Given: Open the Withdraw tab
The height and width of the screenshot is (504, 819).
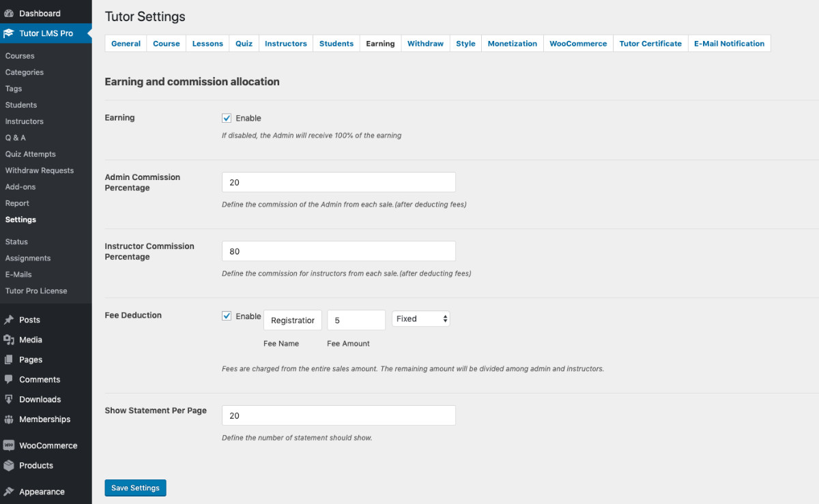Looking at the screenshot, I should tap(425, 43).
